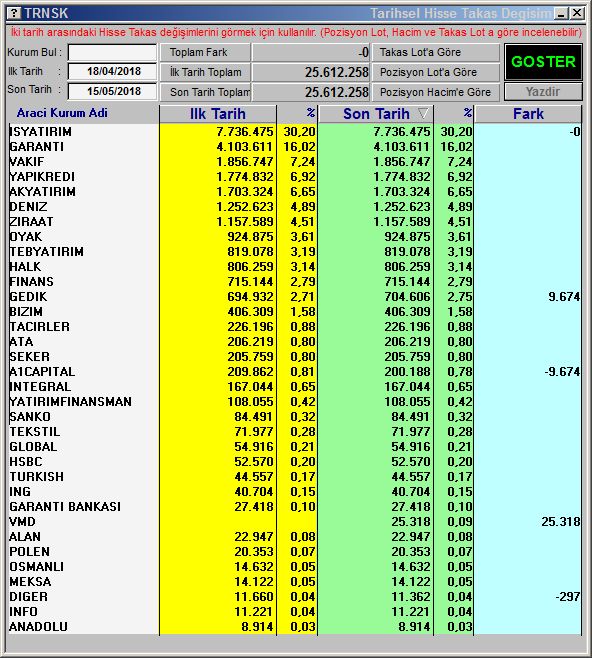Click the Araci Kurum Adi column header
The image size is (592, 658).
[x=62, y=113]
